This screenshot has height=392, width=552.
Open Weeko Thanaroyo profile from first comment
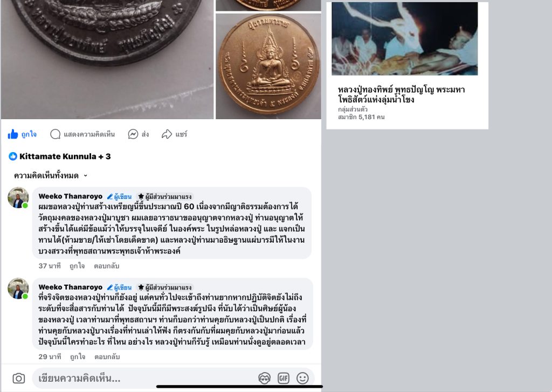pos(71,196)
